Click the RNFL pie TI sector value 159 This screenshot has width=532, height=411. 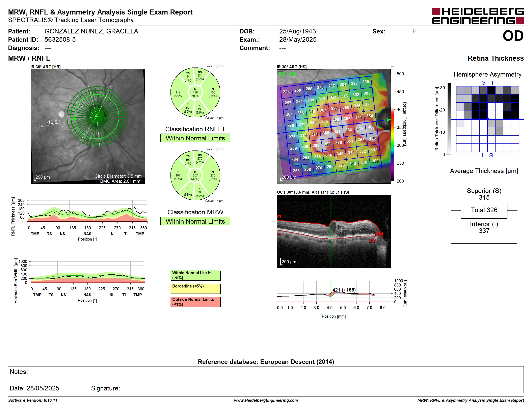[188, 108]
